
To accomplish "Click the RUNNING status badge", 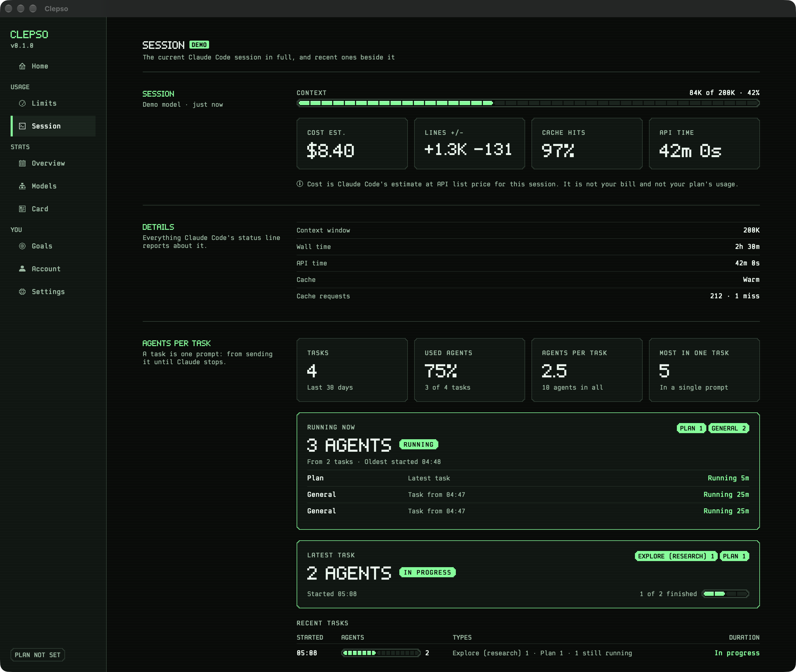I will pos(419,445).
